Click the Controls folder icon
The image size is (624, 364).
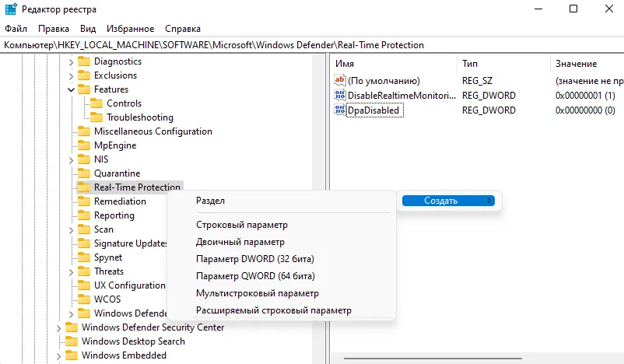click(96, 103)
